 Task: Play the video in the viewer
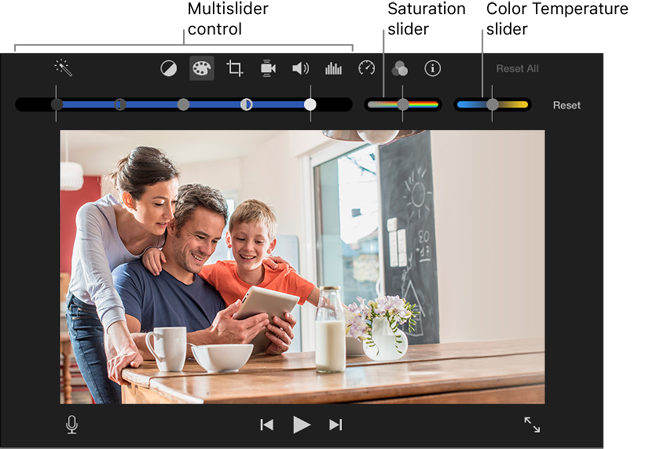[x=301, y=425]
